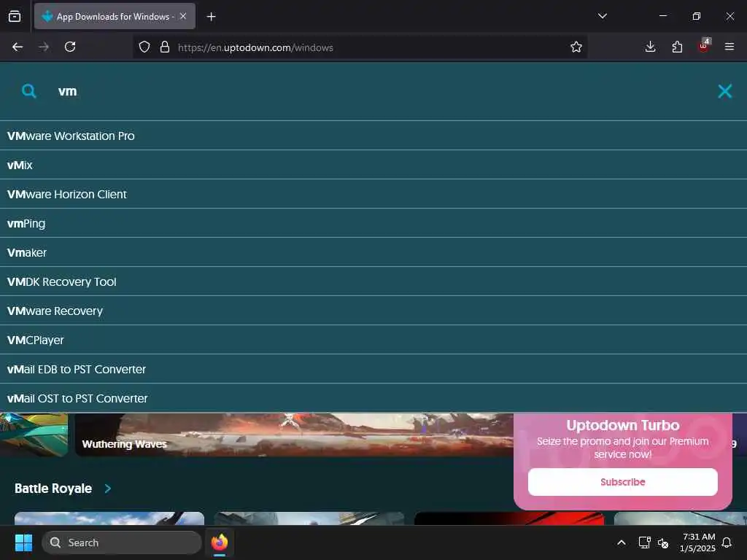Bookmark this page with the star icon
This screenshot has height=560, width=747.
[576, 47]
